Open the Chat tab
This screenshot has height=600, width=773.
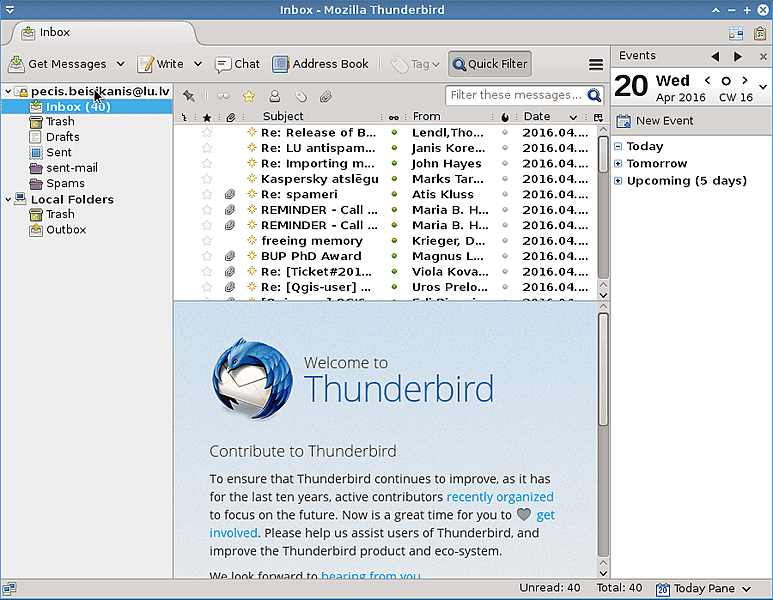coord(237,64)
